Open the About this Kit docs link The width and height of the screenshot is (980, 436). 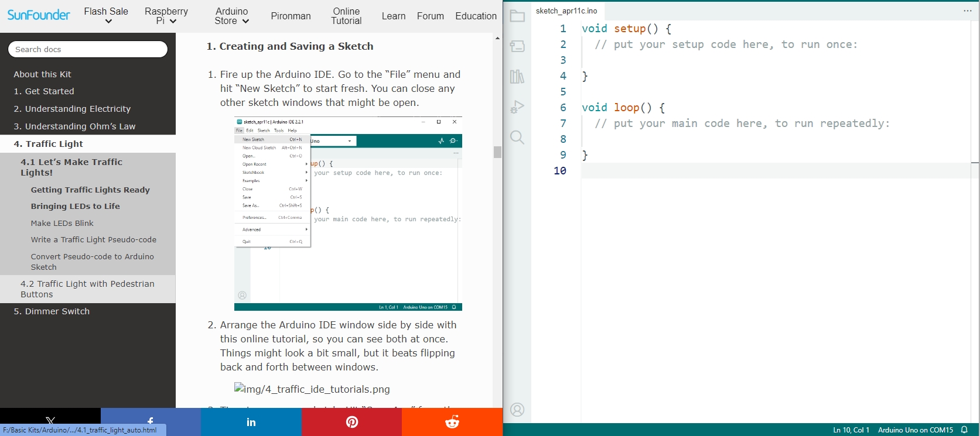(x=42, y=74)
